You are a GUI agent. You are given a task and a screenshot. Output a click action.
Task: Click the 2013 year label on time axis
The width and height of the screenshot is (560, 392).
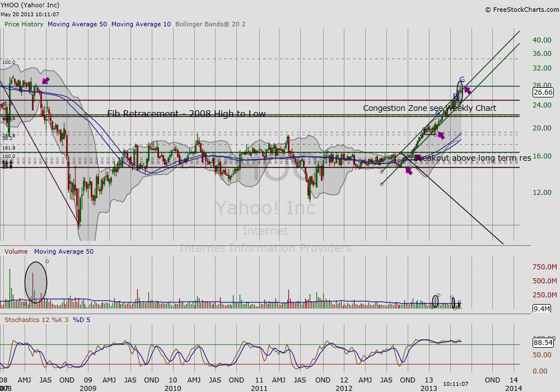[x=428, y=388]
